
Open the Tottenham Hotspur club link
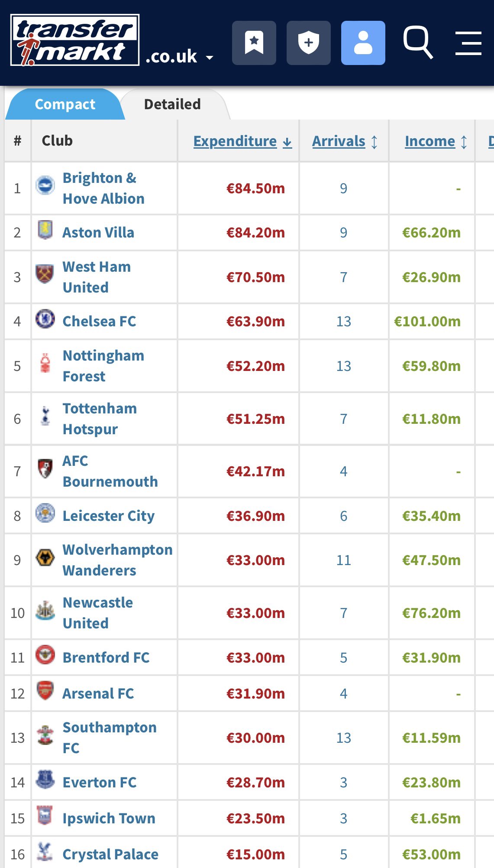(x=100, y=419)
